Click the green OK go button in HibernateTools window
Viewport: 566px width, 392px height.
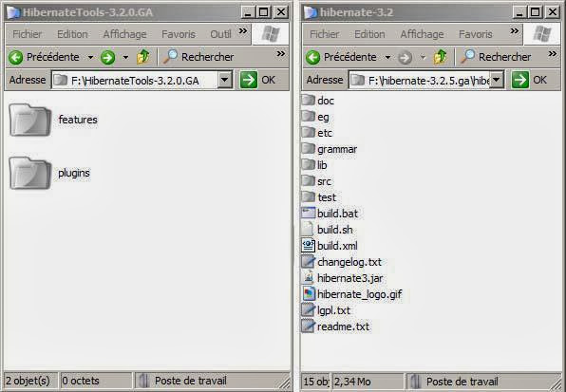pyautogui.click(x=249, y=80)
